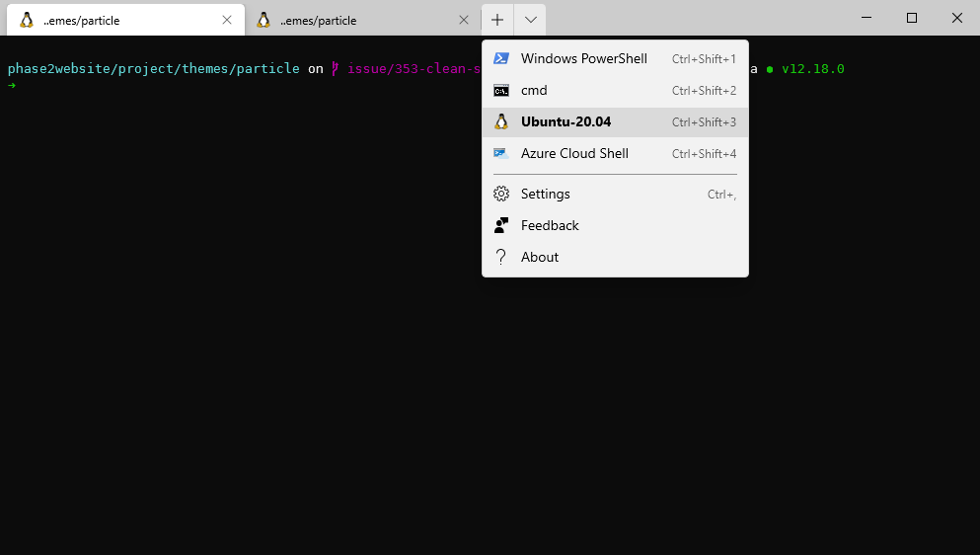Close the second ..emes/particle tab
Viewport: 980px width, 555px height.
(x=464, y=20)
